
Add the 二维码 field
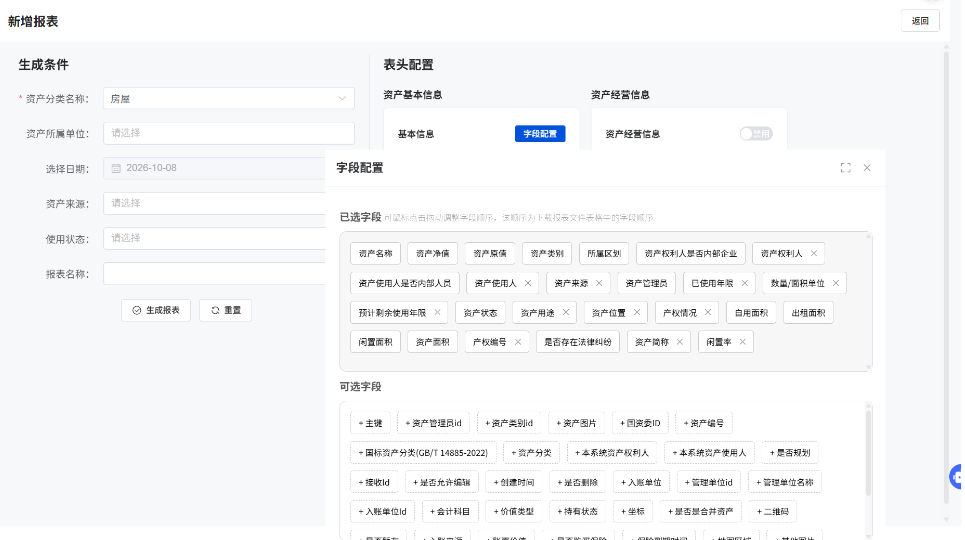772,512
